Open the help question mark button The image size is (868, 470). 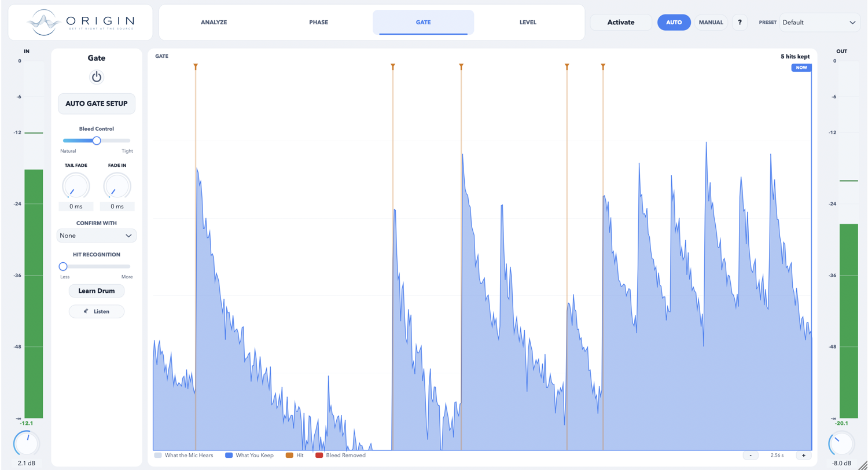pos(740,23)
